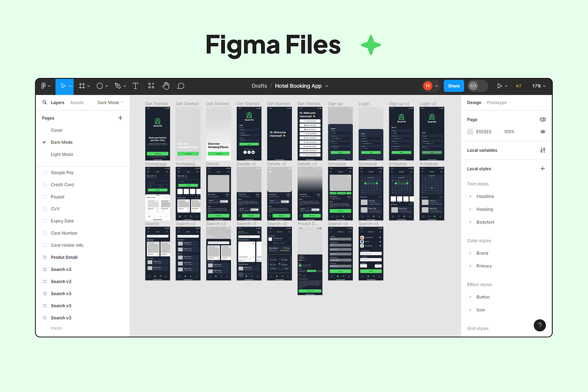The height and width of the screenshot is (392, 588).
Task: Click the Sign up frame on canvas
Action: pyautogui.click(x=340, y=134)
